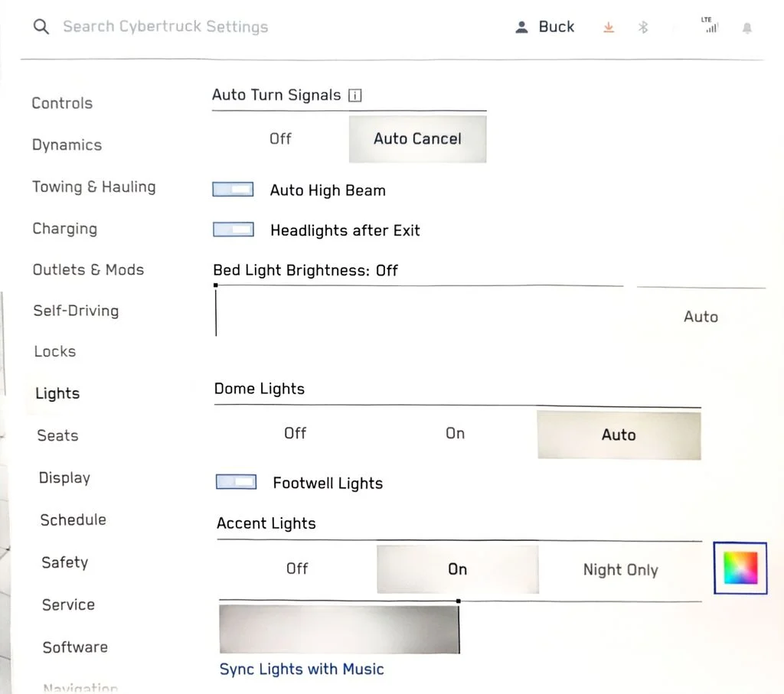Toggle Auto High Beam switch
The image size is (784, 694).
click(233, 189)
